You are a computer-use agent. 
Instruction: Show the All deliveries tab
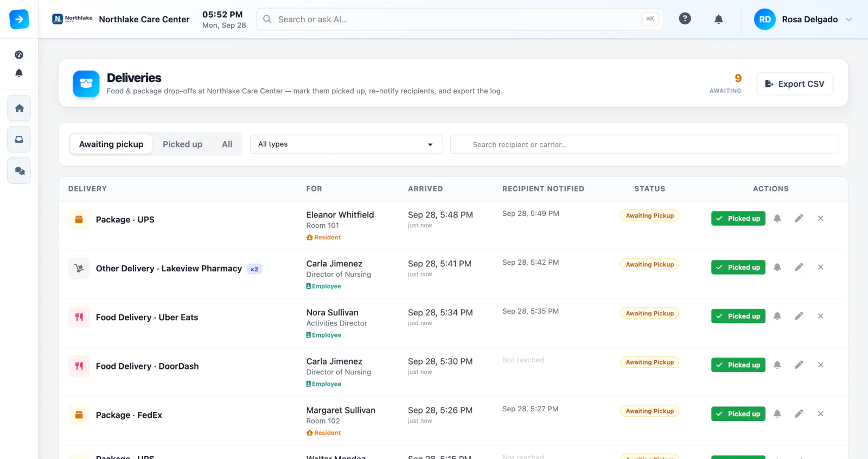(x=227, y=144)
